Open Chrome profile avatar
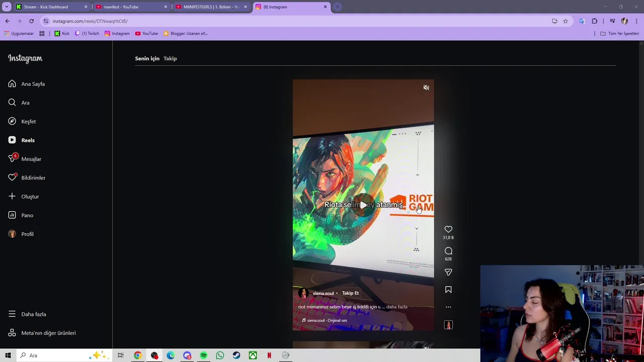644x362 pixels. 624,21
